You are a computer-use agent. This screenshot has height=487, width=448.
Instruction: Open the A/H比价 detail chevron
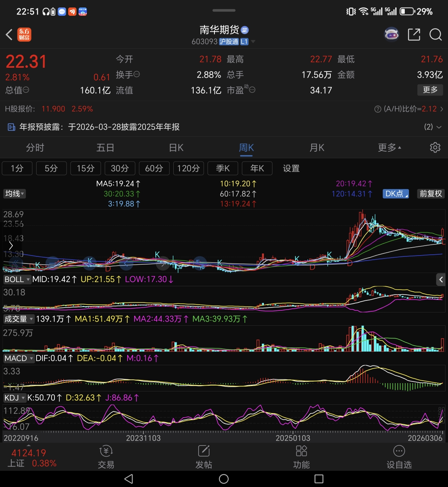pyautogui.click(x=441, y=109)
